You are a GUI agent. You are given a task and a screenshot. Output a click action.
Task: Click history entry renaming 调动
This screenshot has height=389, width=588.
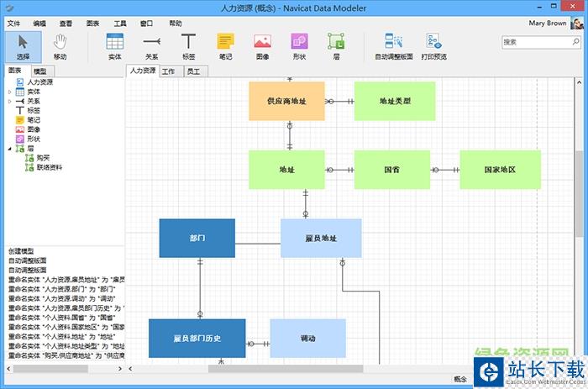62,299
